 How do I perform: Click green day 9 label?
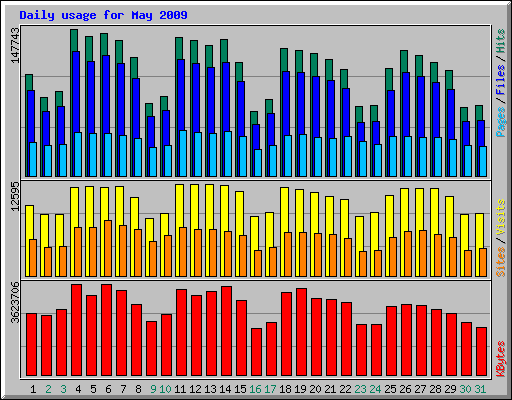point(153,389)
